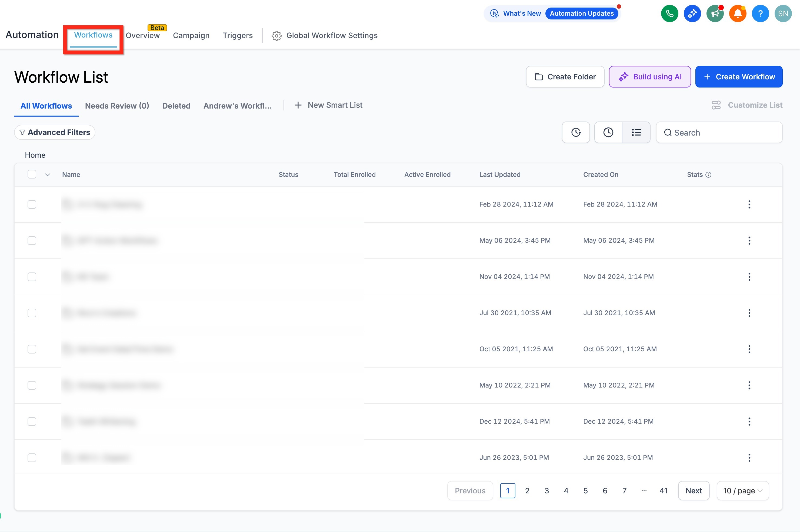Click the green phone dialer icon
800x532 pixels.
(x=669, y=14)
